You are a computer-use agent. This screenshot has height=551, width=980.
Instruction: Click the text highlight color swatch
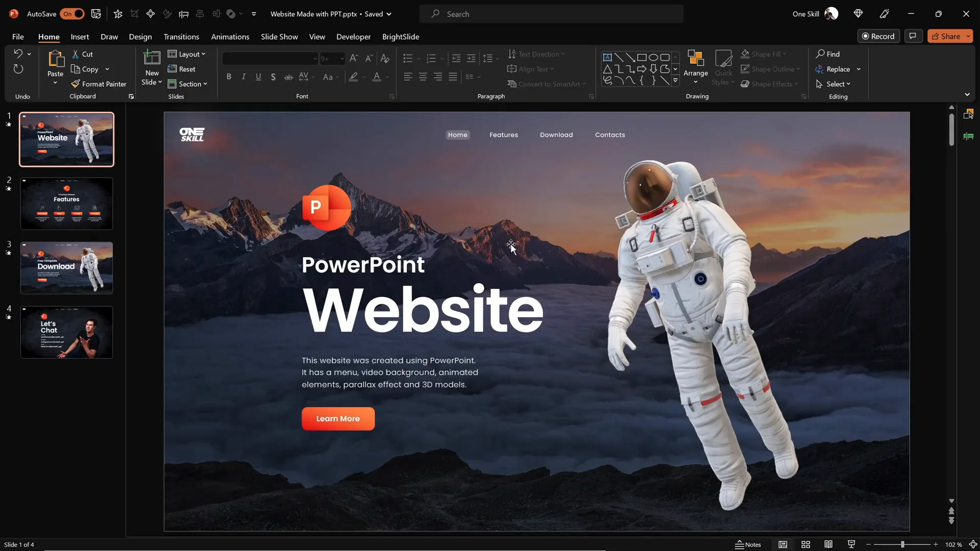(353, 77)
